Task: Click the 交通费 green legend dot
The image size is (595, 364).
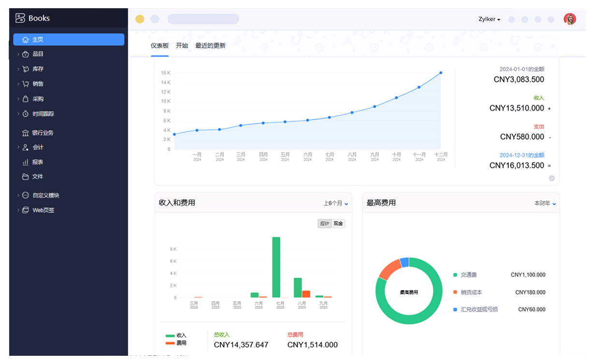Action: [455, 275]
